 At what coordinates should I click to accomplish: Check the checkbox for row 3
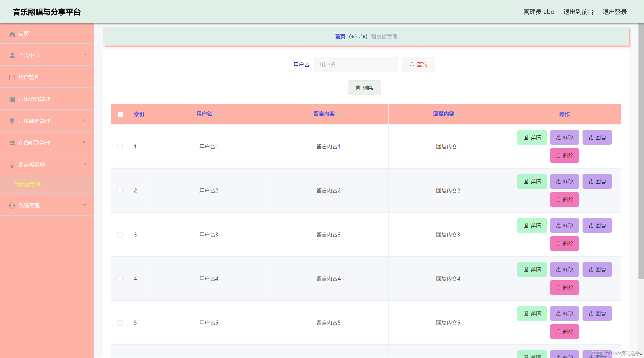pos(120,235)
